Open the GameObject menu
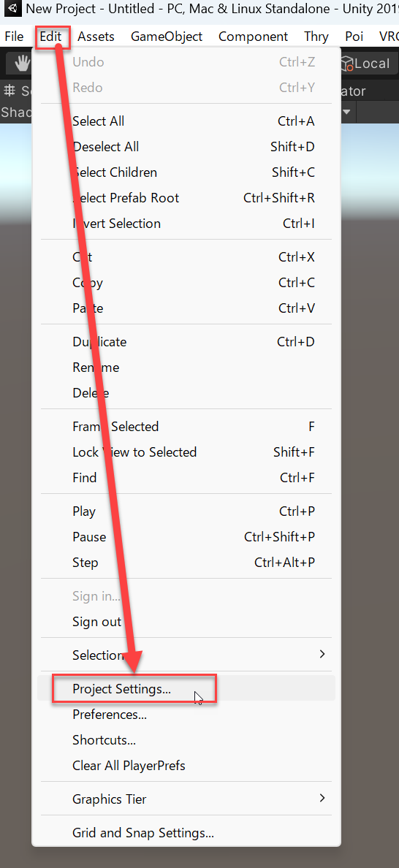Image resolution: width=399 pixels, height=868 pixels. pyautogui.click(x=167, y=37)
